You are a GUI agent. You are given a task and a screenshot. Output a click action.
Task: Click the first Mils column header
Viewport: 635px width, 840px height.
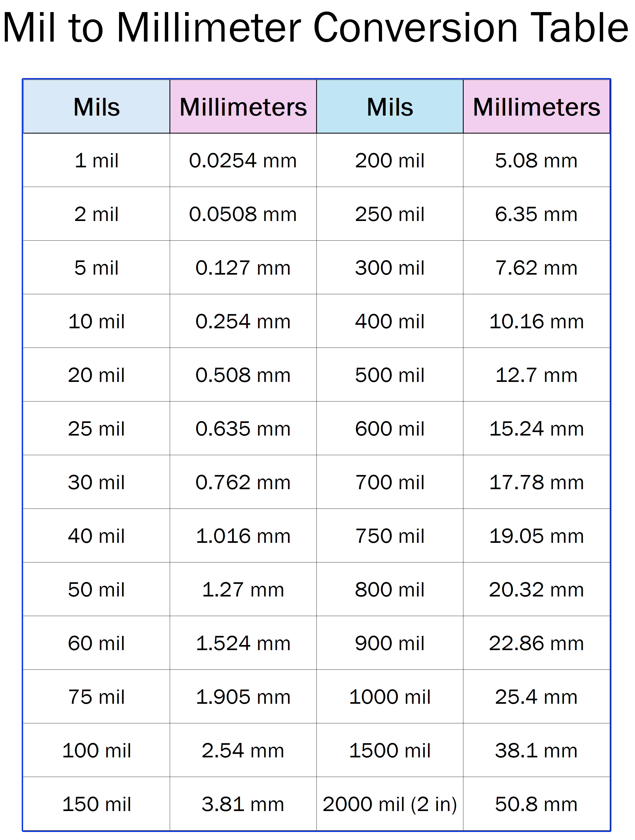click(x=97, y=107)
